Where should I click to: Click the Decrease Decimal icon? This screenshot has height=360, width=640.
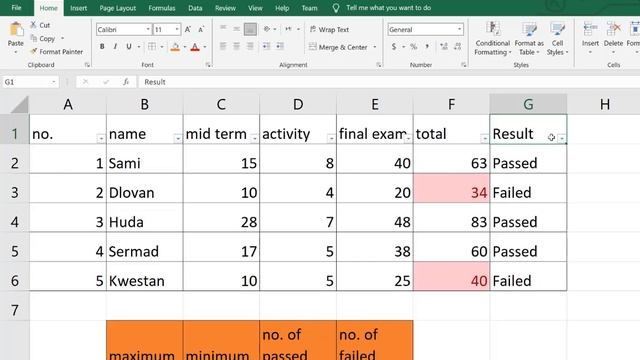(x=458, y=47)
